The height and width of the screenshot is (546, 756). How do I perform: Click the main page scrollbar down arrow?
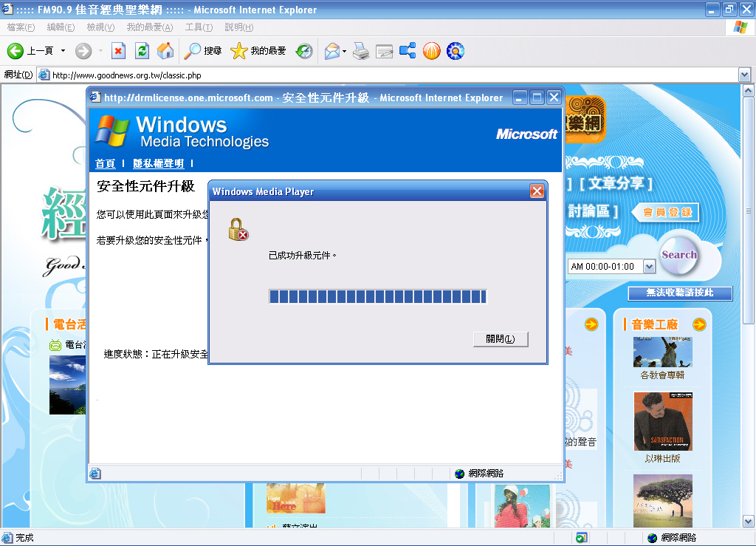pyautogui.click(x=749, y=522)
